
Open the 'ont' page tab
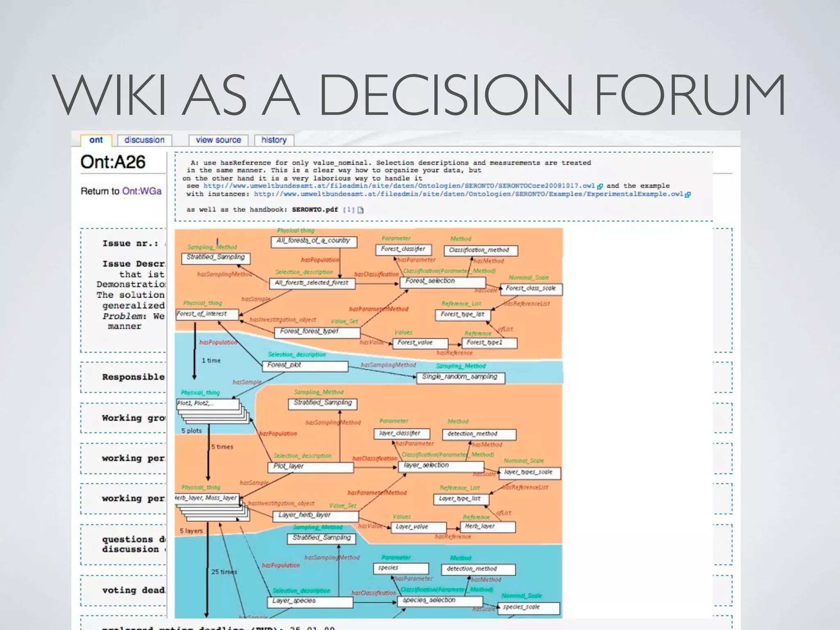[x=96, y=140]
